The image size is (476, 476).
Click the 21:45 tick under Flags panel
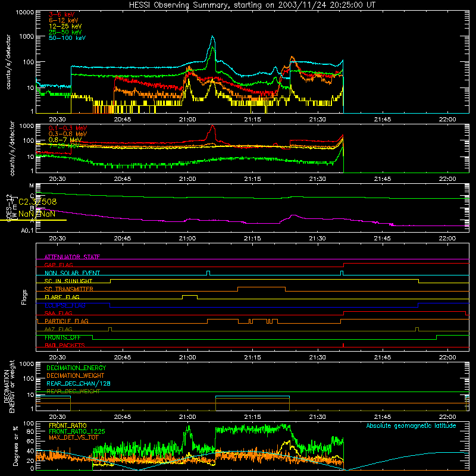[x=382, y=358]
